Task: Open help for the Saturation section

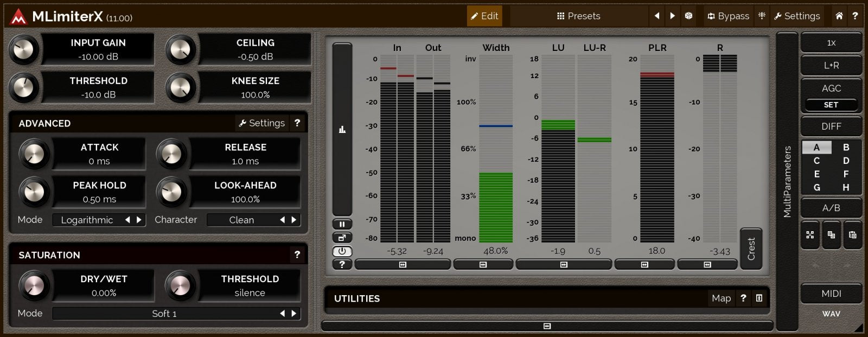Action: point(297,255)
